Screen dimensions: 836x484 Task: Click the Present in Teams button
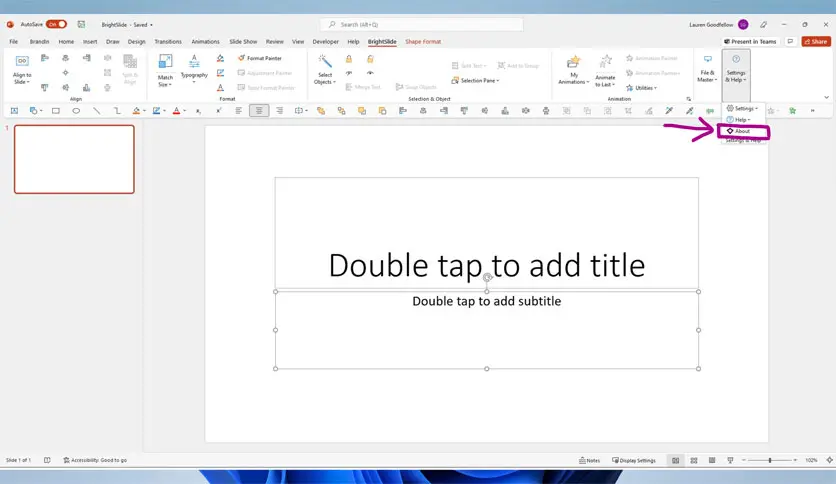point(750,42)
